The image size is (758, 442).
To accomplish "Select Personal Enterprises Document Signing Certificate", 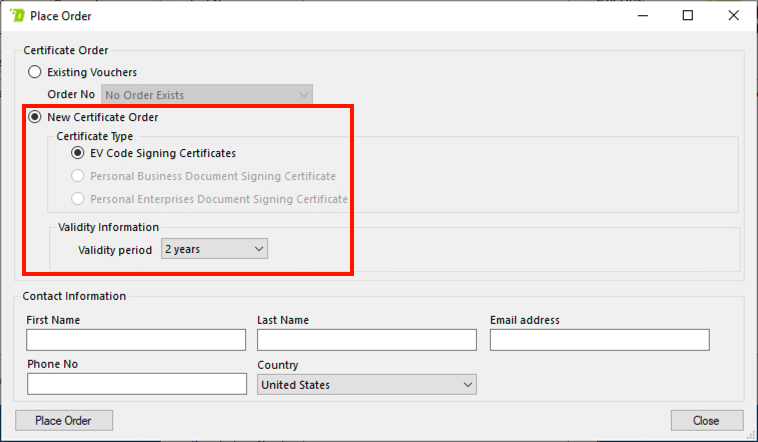I will coord(78,199).
